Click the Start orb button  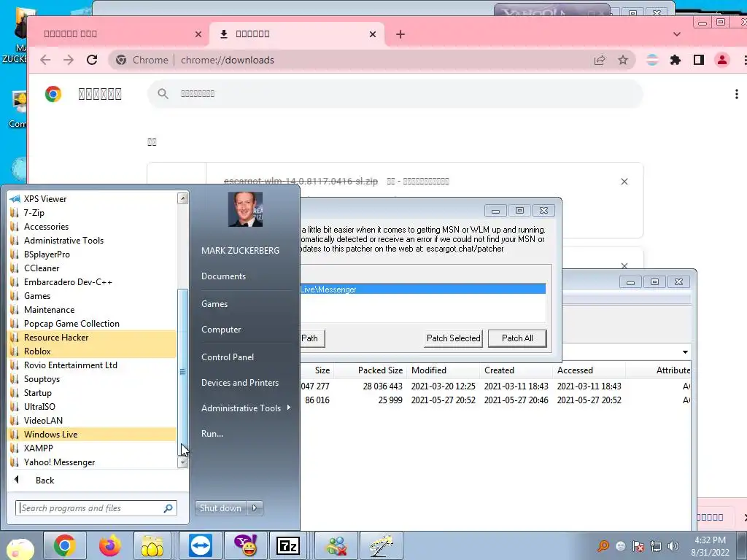[x=19, y=548]
